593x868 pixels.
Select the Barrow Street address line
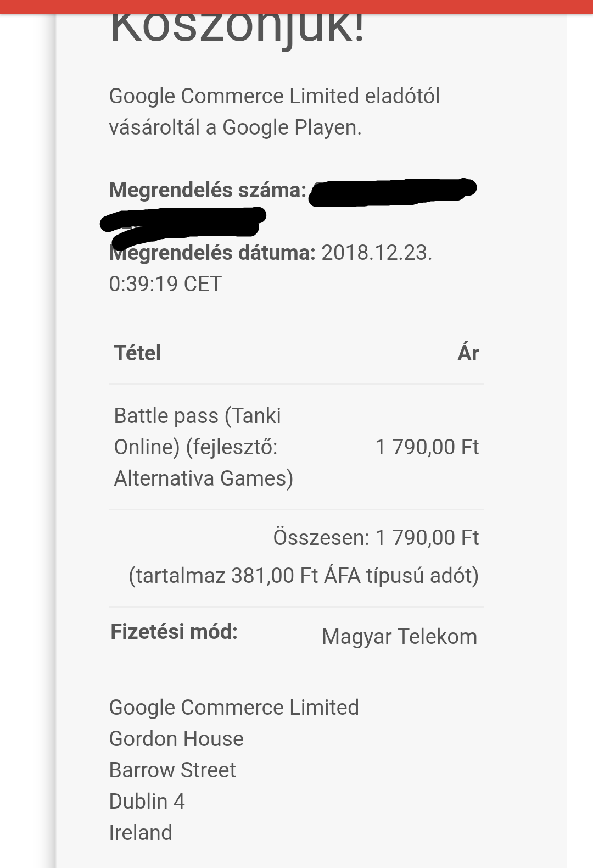click(x=172, y=770)
